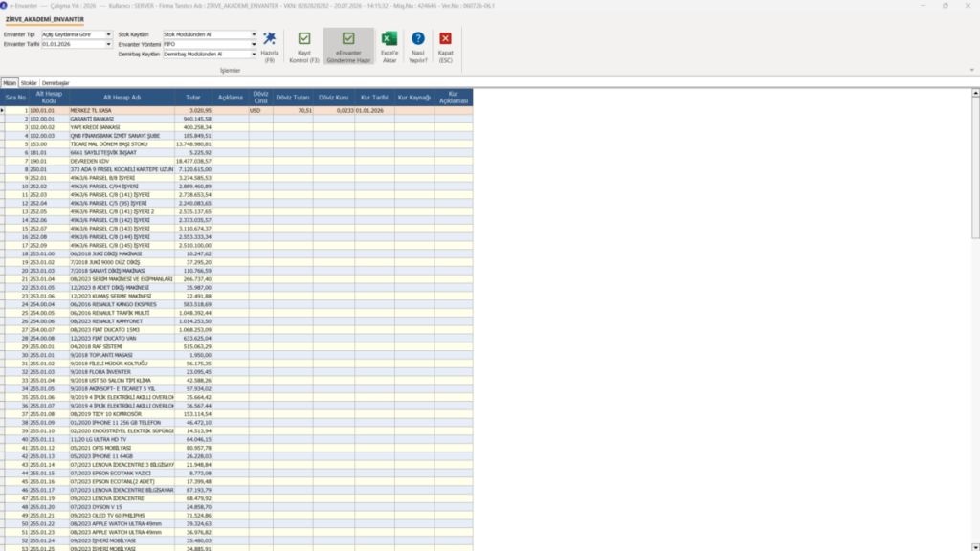Click eEnvanter Gönderime Hazır icon
Viewport: 980px width, 551px height.
point(348,38)
